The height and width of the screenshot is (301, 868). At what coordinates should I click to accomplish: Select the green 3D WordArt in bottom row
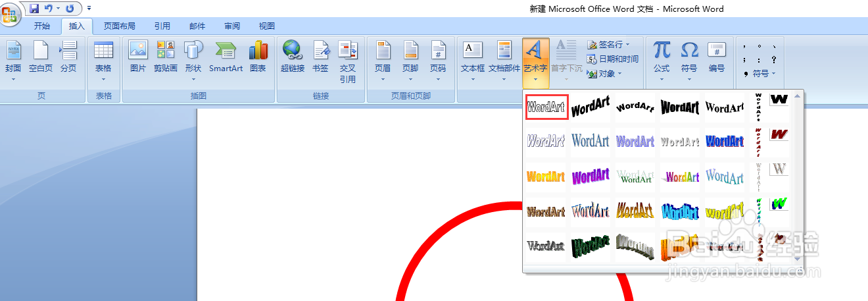click(591, 246)
